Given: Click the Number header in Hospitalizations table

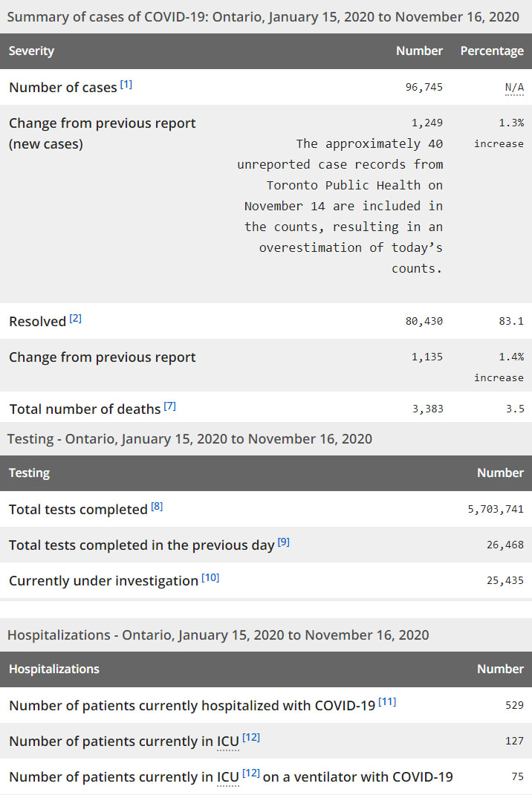Looking at the screenshot, I should tap(500, 669).
